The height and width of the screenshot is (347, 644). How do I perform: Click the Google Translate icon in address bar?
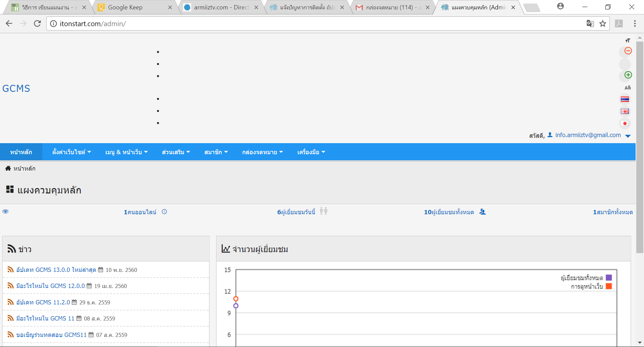pos(590,23)
